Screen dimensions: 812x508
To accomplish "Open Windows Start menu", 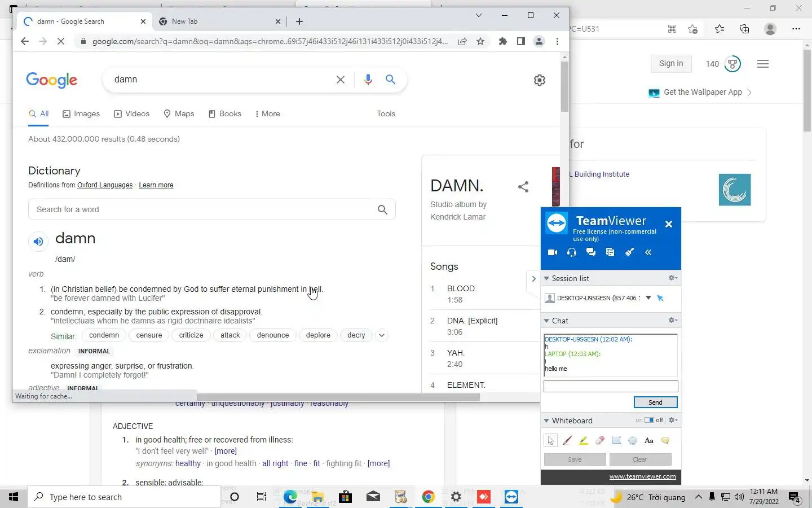I will 14,497.
